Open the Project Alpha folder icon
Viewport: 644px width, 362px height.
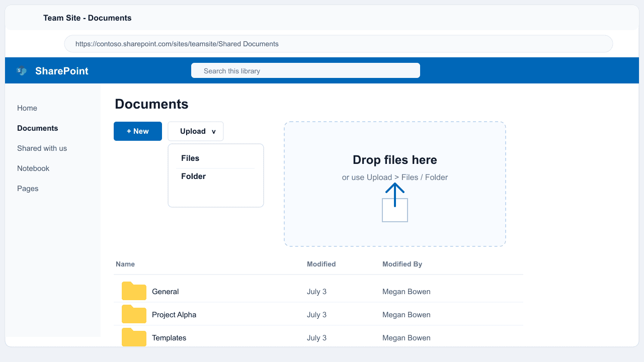point(134,314)
